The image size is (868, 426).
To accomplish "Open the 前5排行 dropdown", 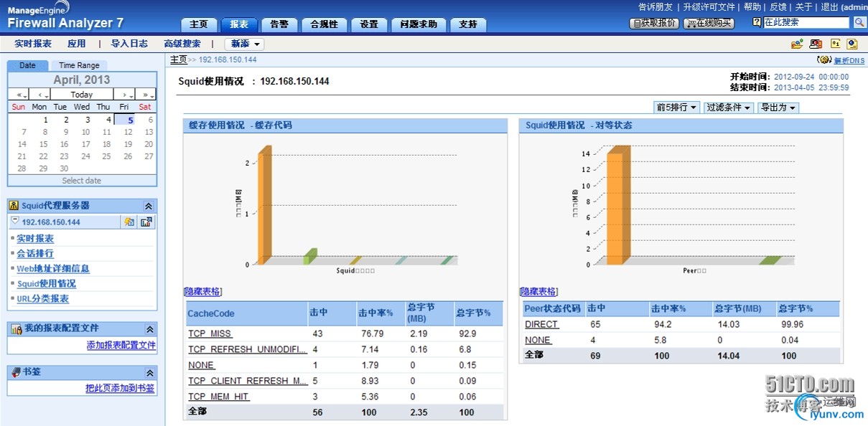I will [x=676, y=108].
